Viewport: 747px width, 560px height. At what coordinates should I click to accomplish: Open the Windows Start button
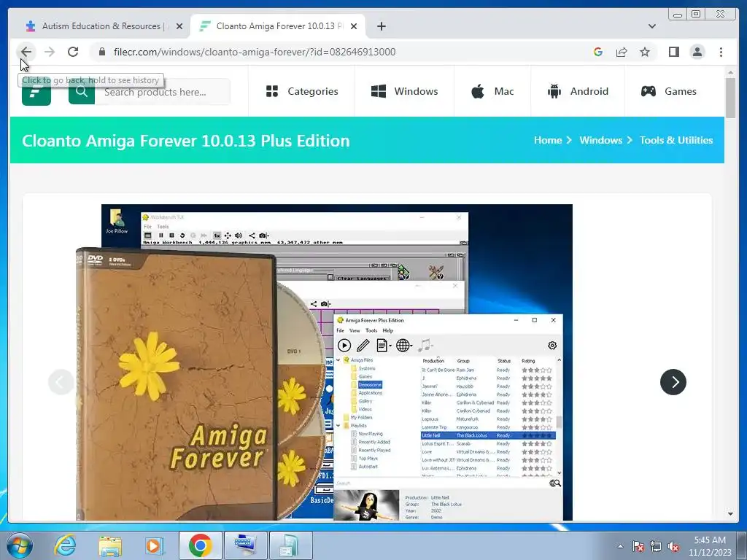pos(20,545)
